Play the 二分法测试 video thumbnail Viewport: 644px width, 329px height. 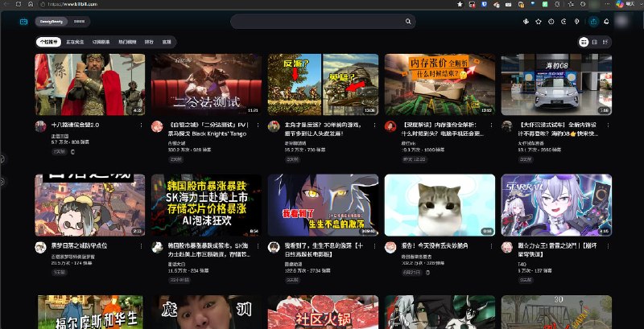coord(207,84)
